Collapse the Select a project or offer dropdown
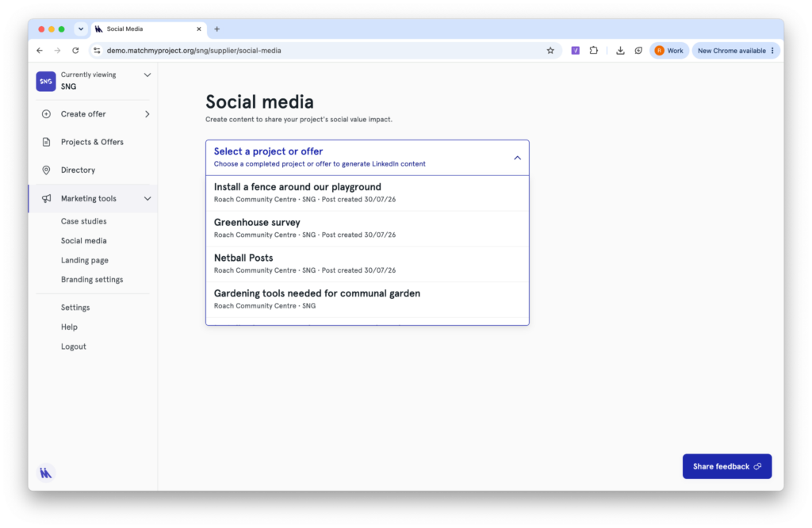The image size is (812, 528). (517, 158)
